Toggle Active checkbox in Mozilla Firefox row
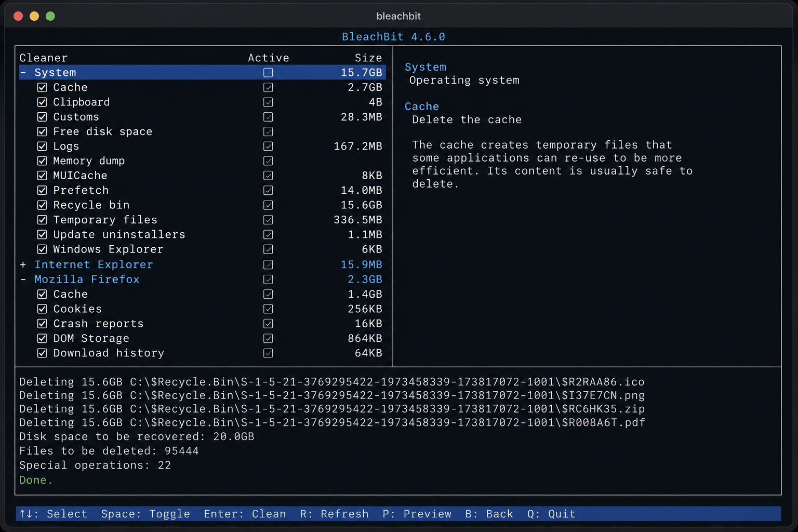 tap(268, 280)
